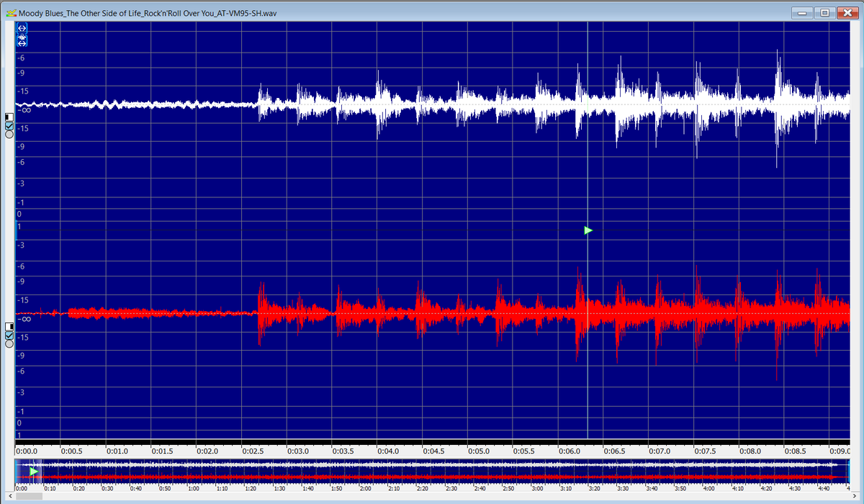Click the 0:07.0 mark on the time ruler
The width and height of the screenshot is (864, 504).
659,451
